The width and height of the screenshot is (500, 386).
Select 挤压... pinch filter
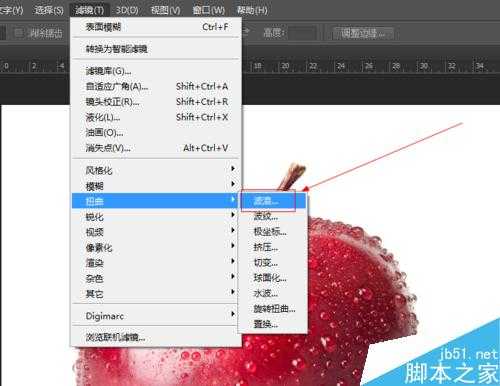coord(273,247)
